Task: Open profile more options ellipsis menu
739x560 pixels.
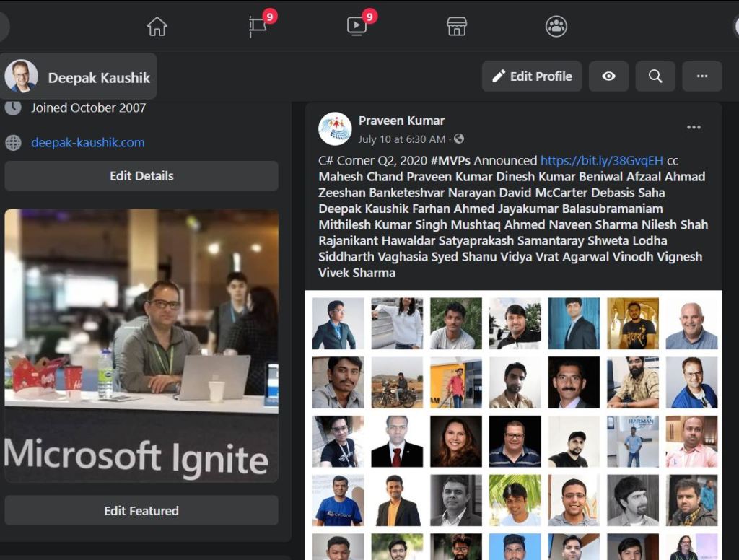Action: click(x=701, y=76)
